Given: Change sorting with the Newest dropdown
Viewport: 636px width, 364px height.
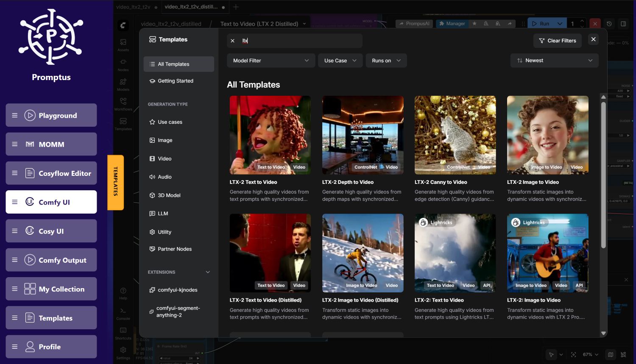Looking at the screenshot, I should [554, 60].
